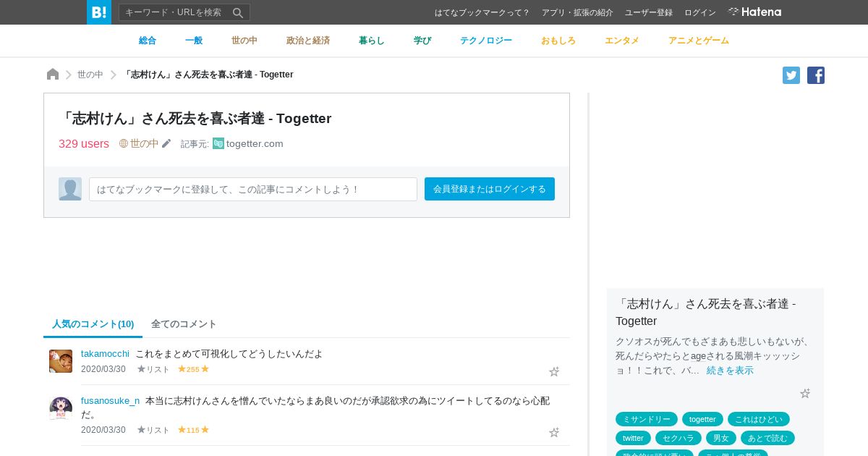Image resolution: width=868 pixels, height=456 pixels.
Task: Share the page on Facebook
Action: pos(816,75)
